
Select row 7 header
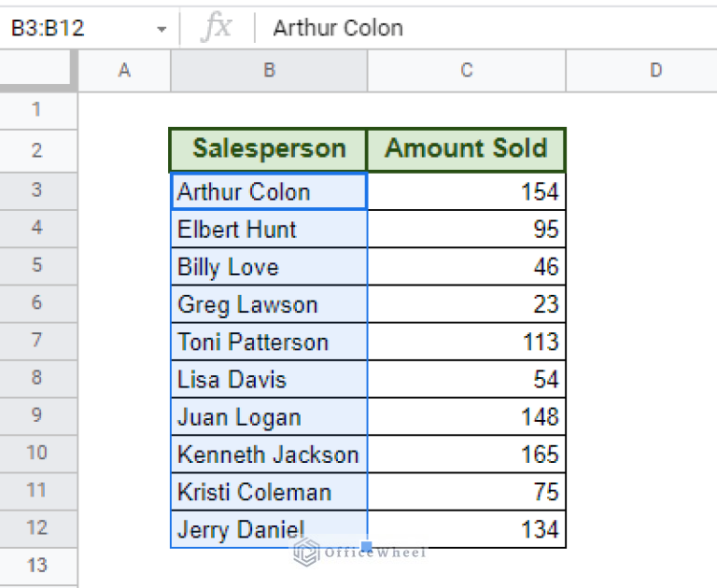[x=36, y=340]
